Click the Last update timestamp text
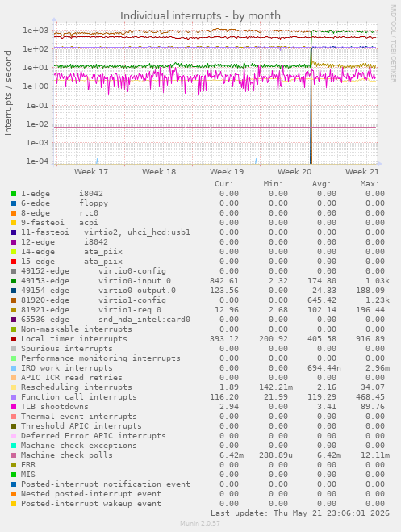 click(x=300, y=513)
